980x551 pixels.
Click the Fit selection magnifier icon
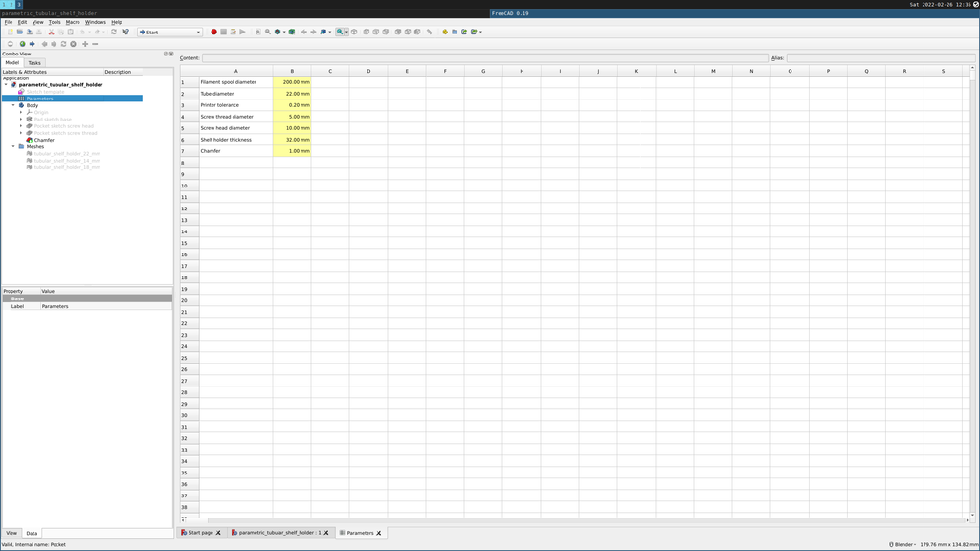[x=268, y=32]
